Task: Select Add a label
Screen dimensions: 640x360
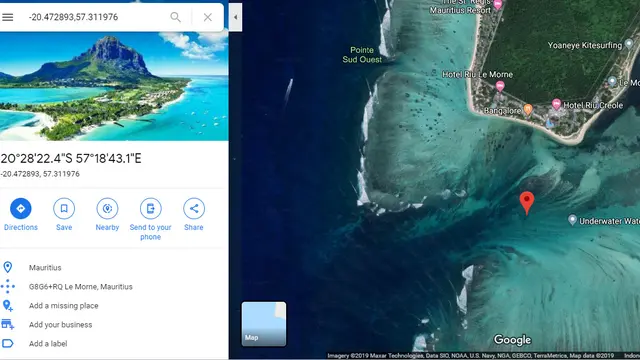Action: (x=48, y=344)
